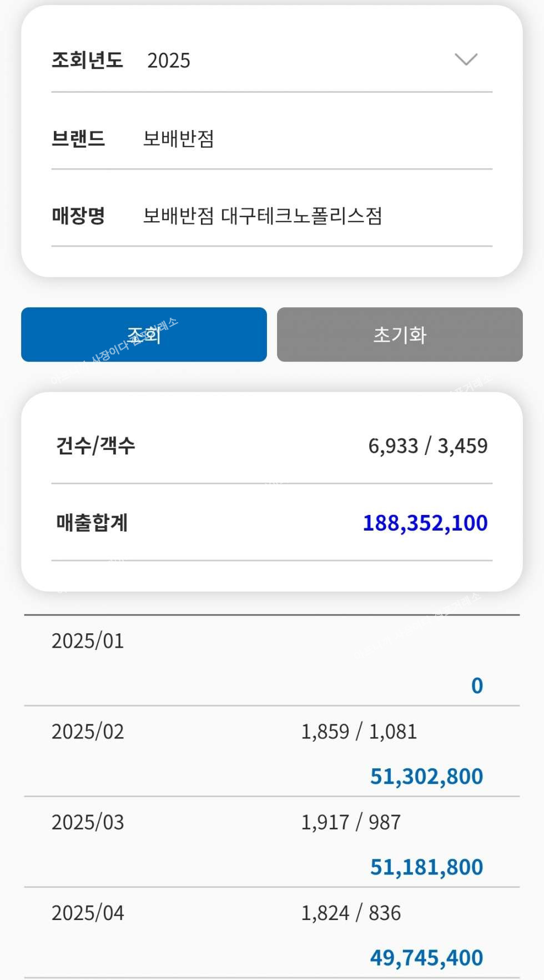This screenshot has height=980, width=544.
Task: Click the April sales amount 49,745,400
Action: [426, 957]
